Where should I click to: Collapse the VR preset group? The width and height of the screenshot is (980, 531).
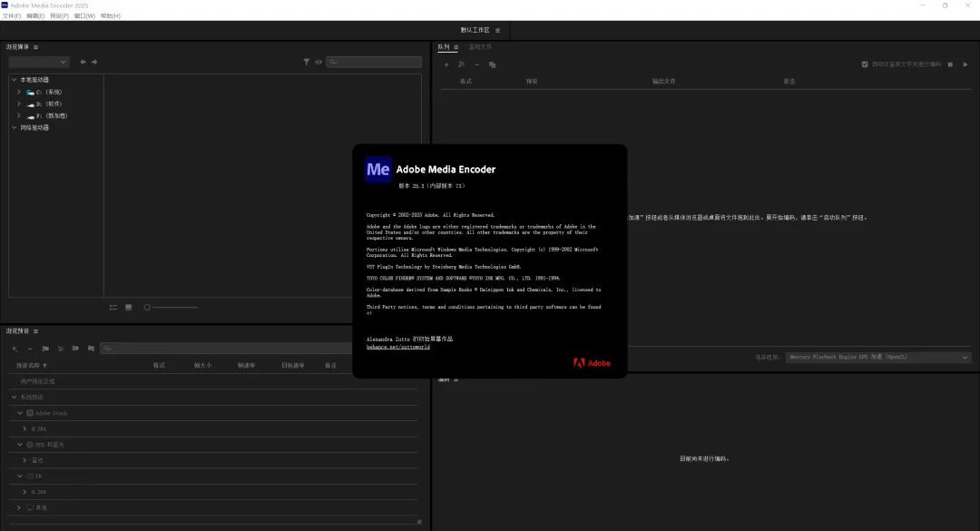coord(20,476)
